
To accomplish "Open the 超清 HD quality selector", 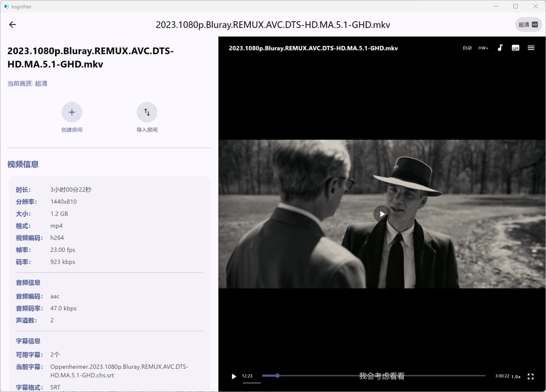I will tap(528, 25).
